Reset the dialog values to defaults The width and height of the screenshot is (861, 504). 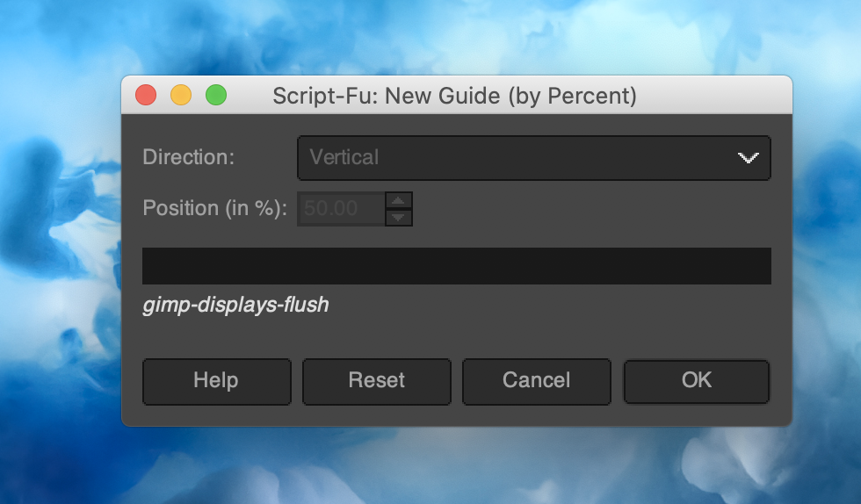click(x=376, y=381)
